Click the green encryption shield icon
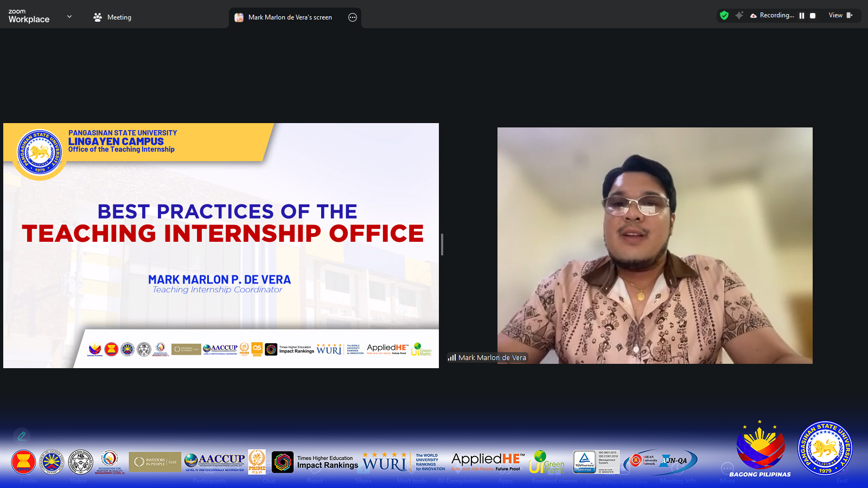 point(724,16)
